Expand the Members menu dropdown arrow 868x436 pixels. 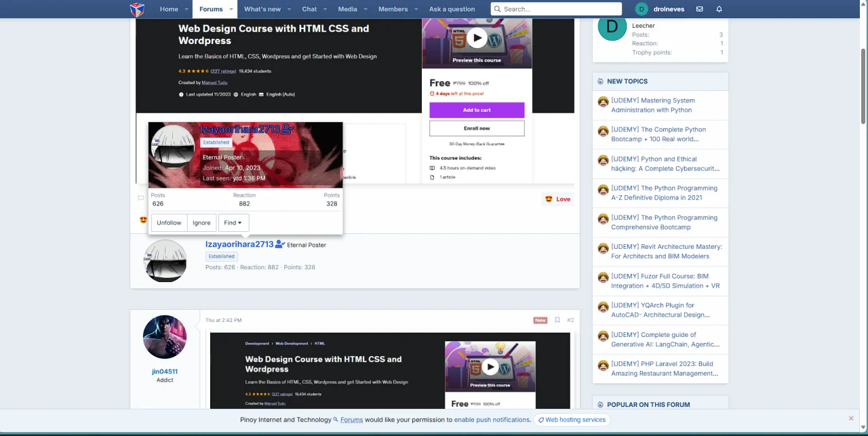(x=416, y=9)
